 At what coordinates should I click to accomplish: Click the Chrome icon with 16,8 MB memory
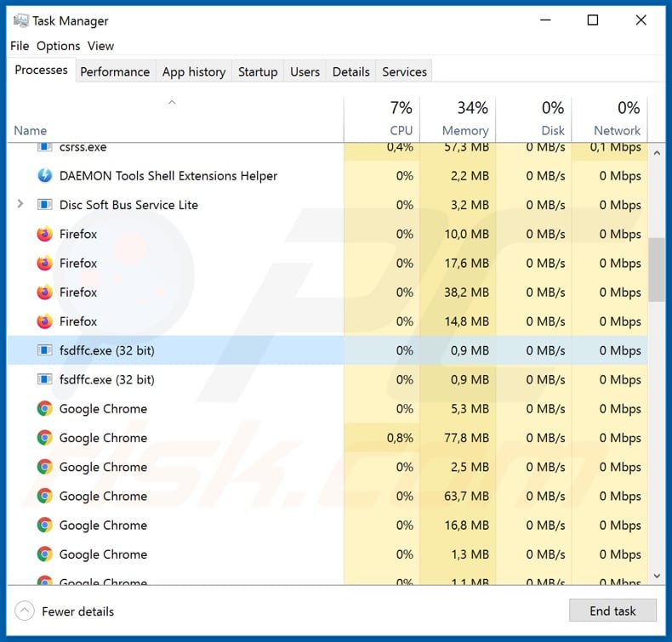44,525
